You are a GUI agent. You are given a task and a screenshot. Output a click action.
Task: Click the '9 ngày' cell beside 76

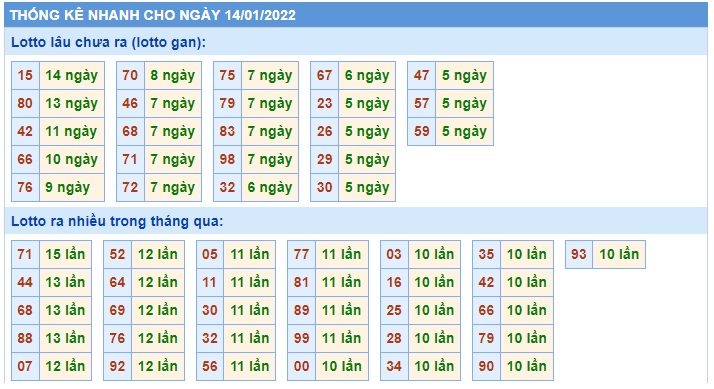(72, 187)
